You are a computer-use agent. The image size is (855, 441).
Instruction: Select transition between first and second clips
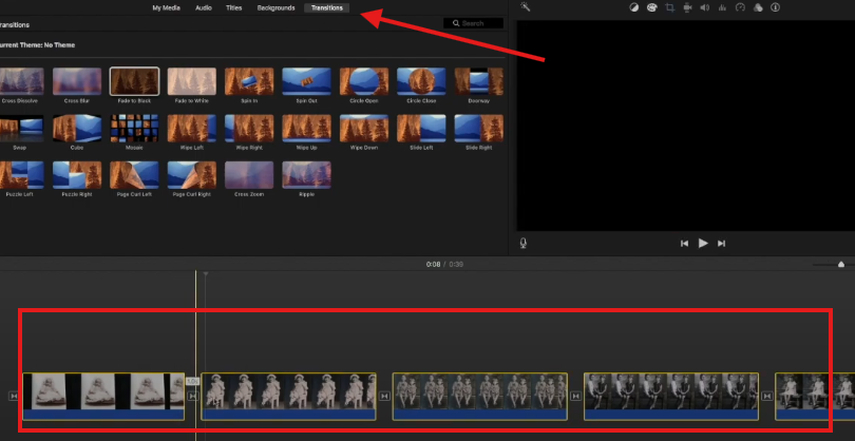tap(192, 396)
